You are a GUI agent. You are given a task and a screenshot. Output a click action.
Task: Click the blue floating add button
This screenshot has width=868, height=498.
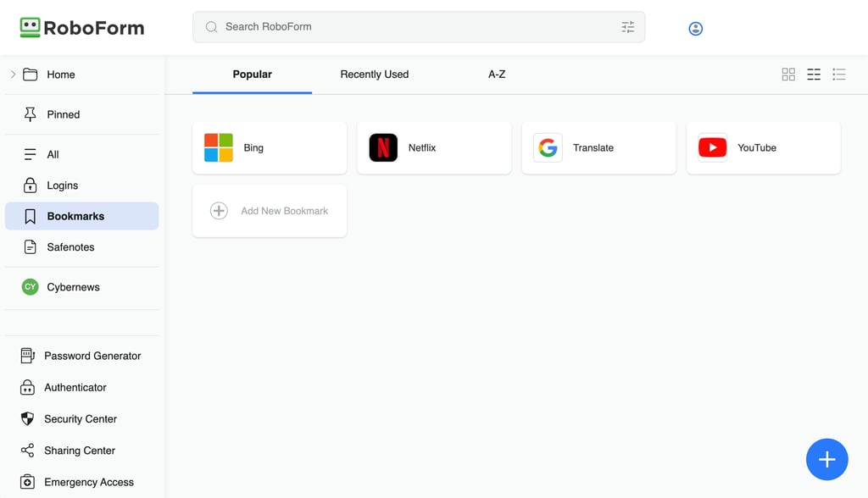[827, 459]
